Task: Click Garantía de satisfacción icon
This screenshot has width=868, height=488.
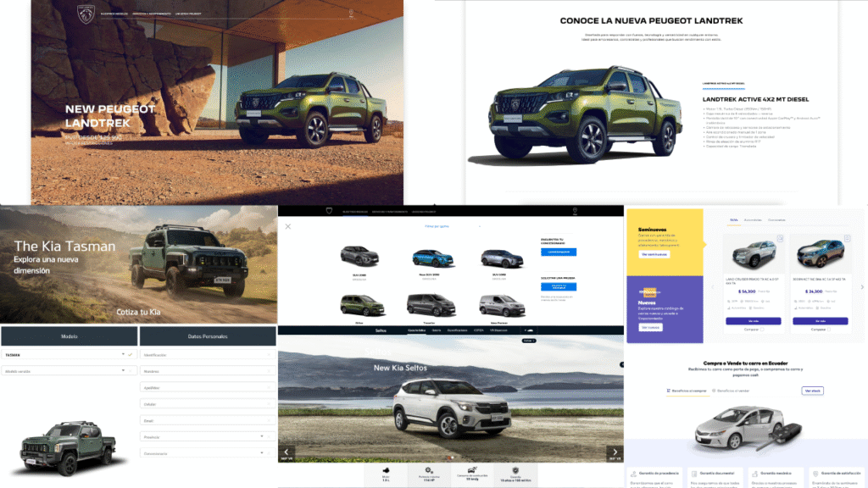Action: [x=815, y=474]
